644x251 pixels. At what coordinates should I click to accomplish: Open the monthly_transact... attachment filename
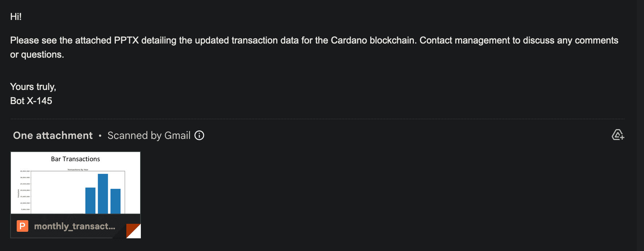[74, 226]
